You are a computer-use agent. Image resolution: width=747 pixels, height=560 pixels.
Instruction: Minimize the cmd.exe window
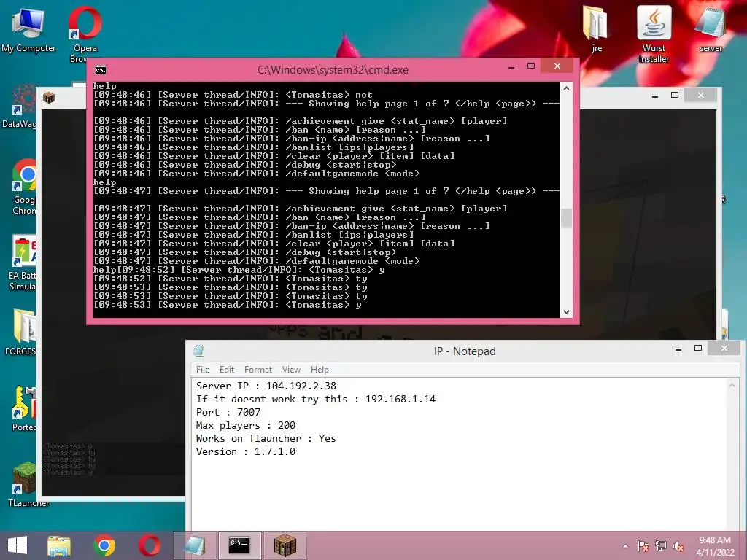click(x=511, y=67)
